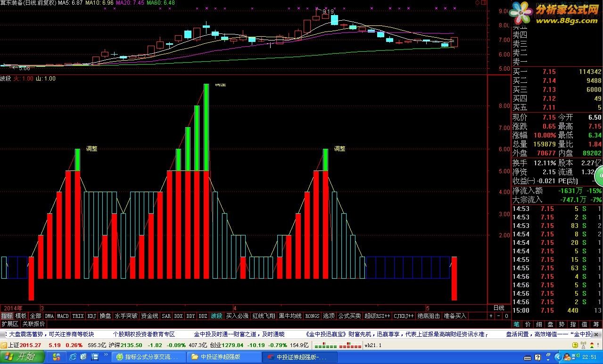Select the 公式买卖 indicator tab
Viewport: 603px width, 364px height.
[349, 316]
